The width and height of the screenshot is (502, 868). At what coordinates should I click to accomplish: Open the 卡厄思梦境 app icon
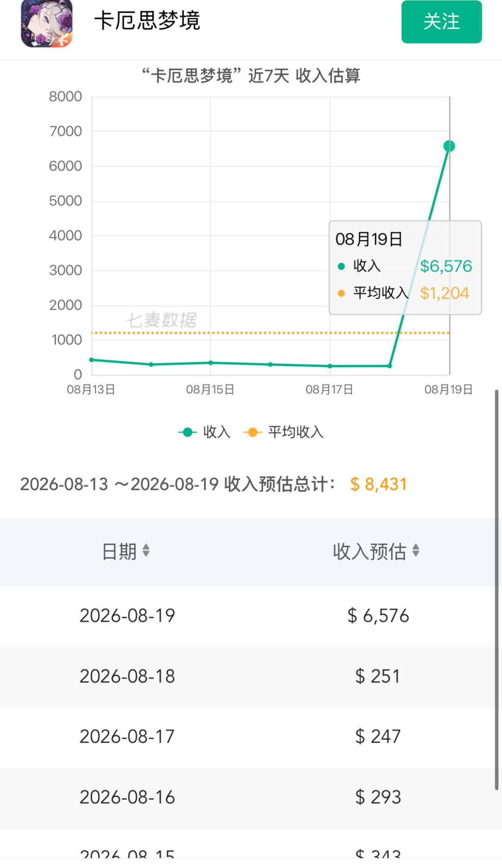pyautogui.click(x=47, y=23)
